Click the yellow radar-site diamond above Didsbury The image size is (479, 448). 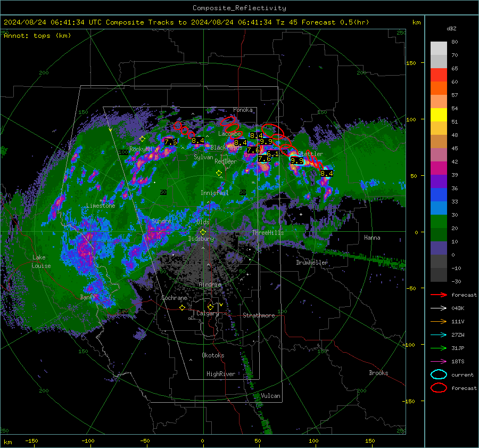[203, 232]
